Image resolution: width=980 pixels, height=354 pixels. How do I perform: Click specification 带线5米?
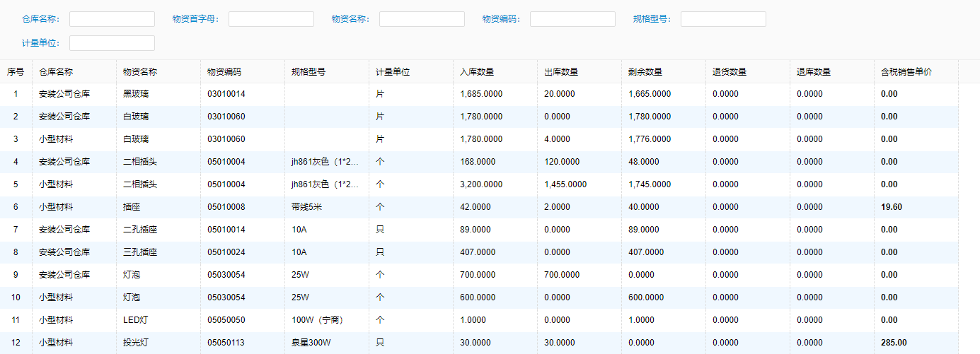307,207
